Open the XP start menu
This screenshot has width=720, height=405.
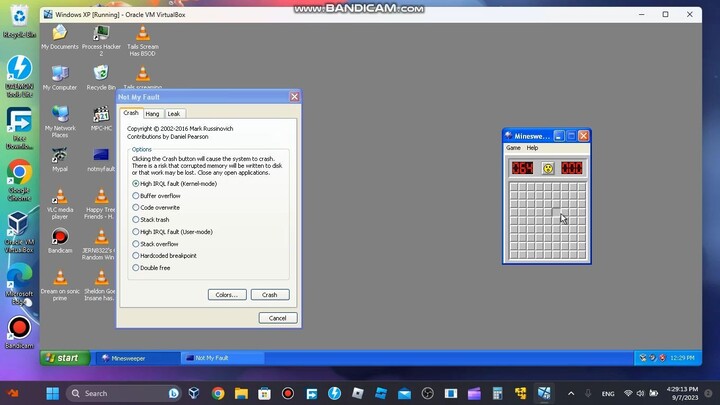click(65, 358)
